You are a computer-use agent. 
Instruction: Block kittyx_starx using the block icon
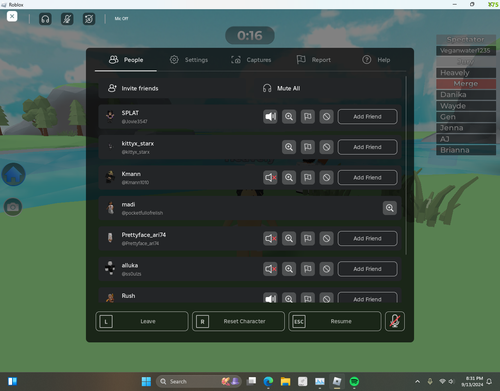(326, 147)
